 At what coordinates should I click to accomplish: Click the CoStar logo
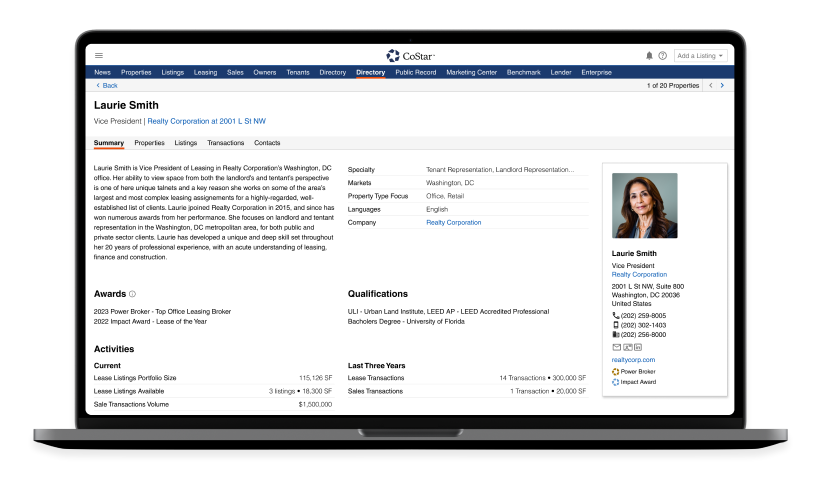(x=410, y=56)
